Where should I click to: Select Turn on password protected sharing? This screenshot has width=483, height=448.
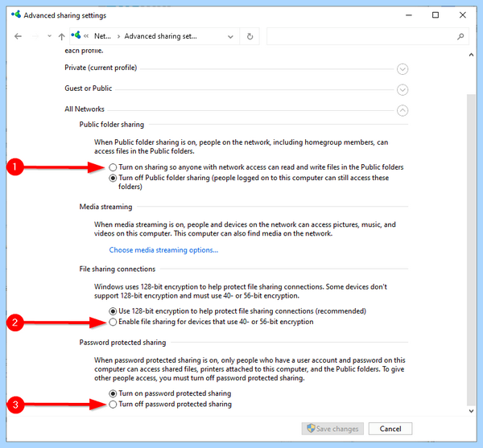(113, 393)
